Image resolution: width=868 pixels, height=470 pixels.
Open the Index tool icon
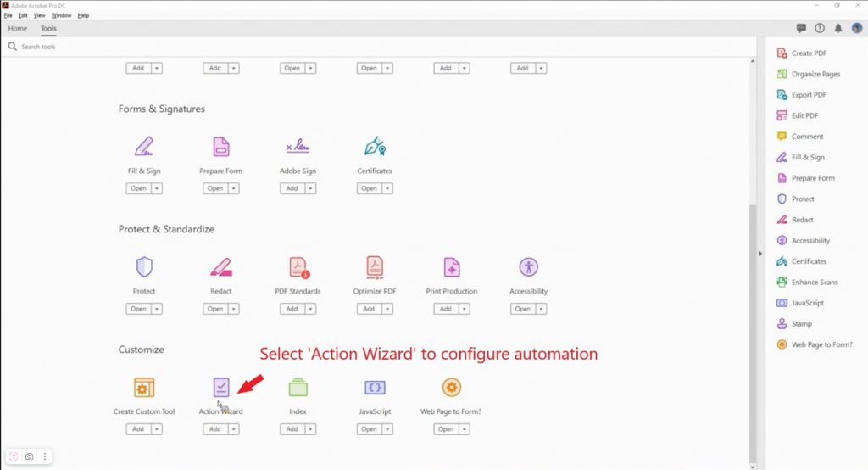click(298, 388)
